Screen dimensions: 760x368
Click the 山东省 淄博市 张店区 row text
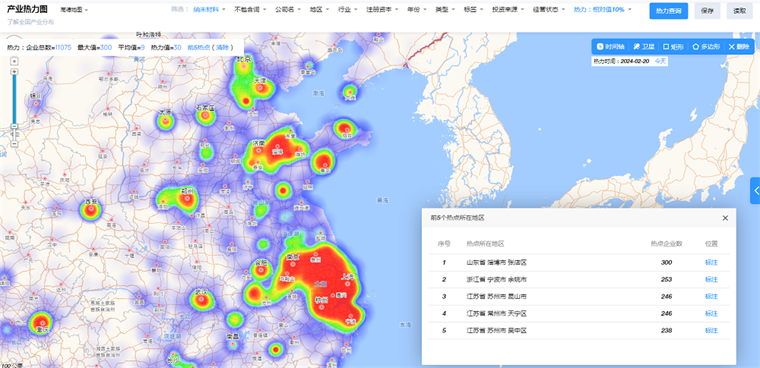496,262
